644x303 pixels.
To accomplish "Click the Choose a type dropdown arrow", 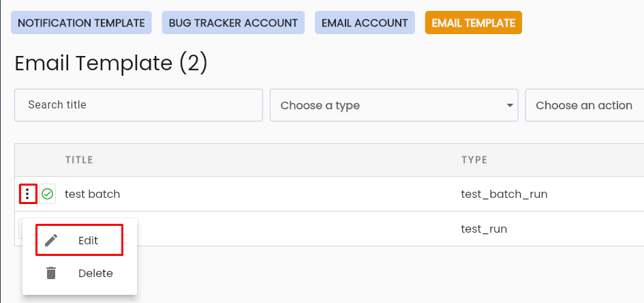I will pos(510,106).
